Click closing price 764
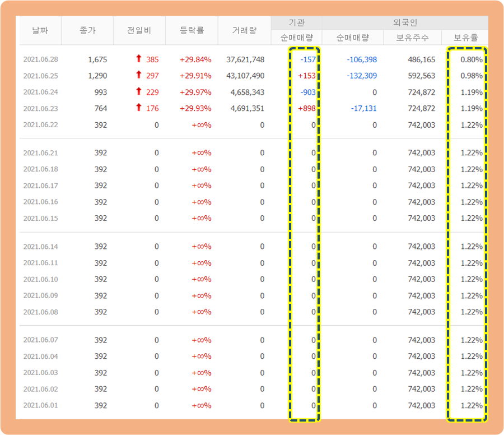Image resolution: width=504 pixels, height=435 pixels. pyautogui.click(x=101, y=108)
